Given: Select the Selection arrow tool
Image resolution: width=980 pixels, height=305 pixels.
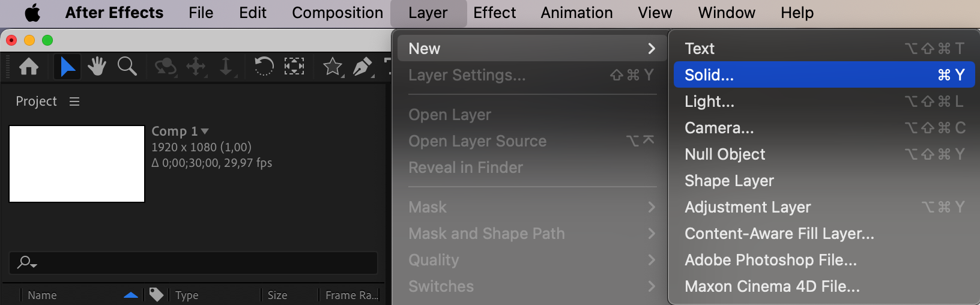Looking at the screenshot, I should pyautogui.click(x=67, y=66).
